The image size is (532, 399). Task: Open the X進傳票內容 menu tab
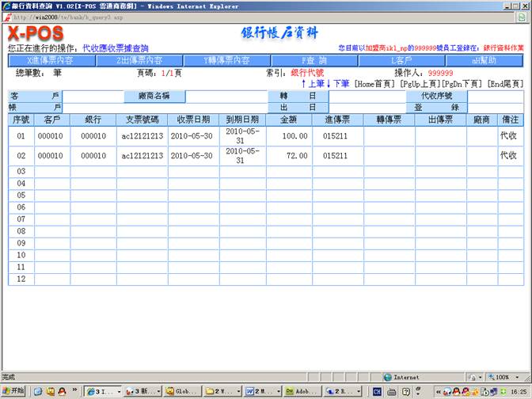pos(50,60)
